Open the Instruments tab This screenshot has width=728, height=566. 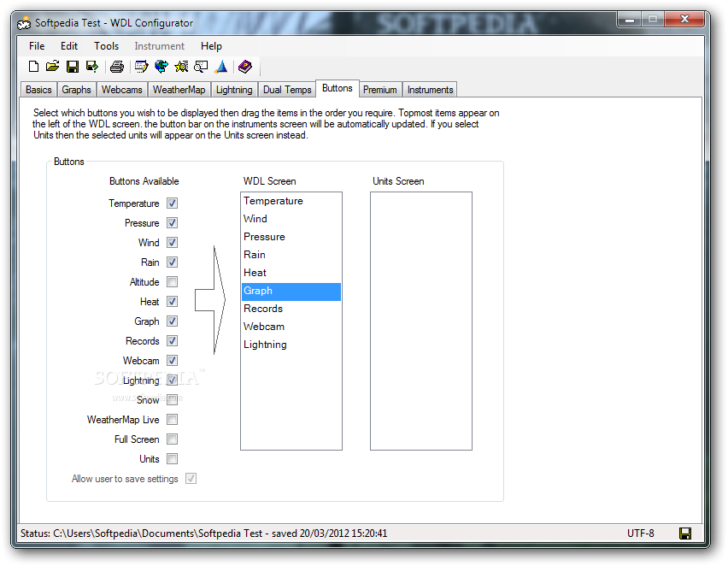pyautogui.click(x=430, y=90)
